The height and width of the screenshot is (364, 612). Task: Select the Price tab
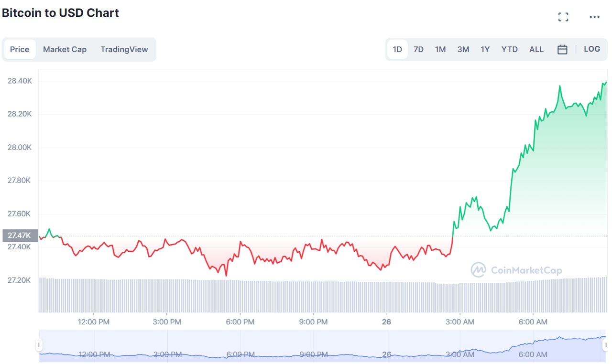[20, 49]
